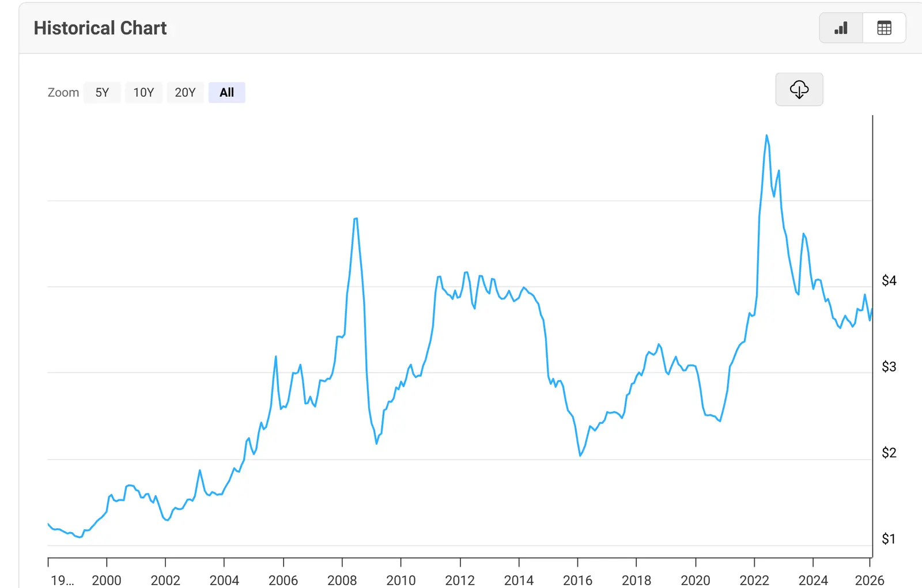Click the 2008 year label
This screenshot has width=922, height=588.
342,580
